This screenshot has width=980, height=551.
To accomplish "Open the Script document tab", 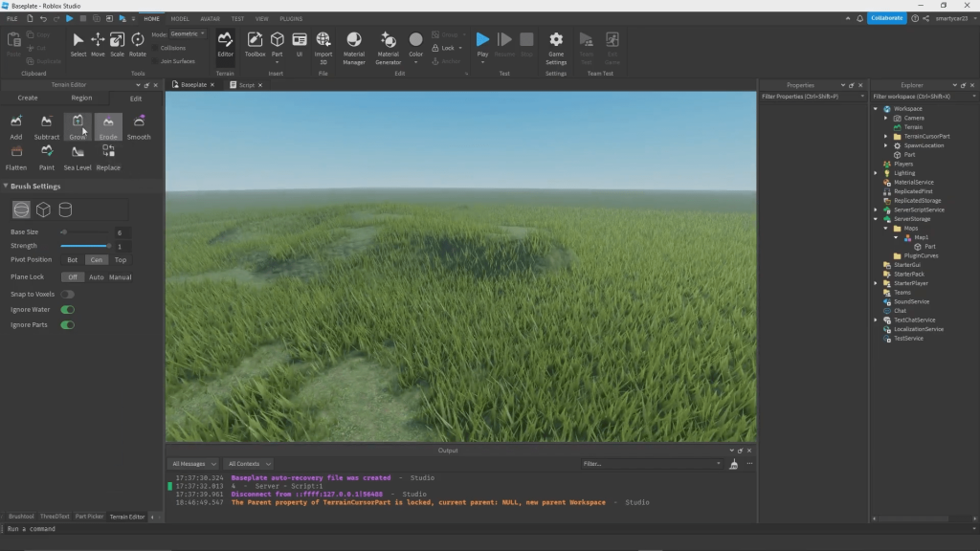I will click(246, 85).
